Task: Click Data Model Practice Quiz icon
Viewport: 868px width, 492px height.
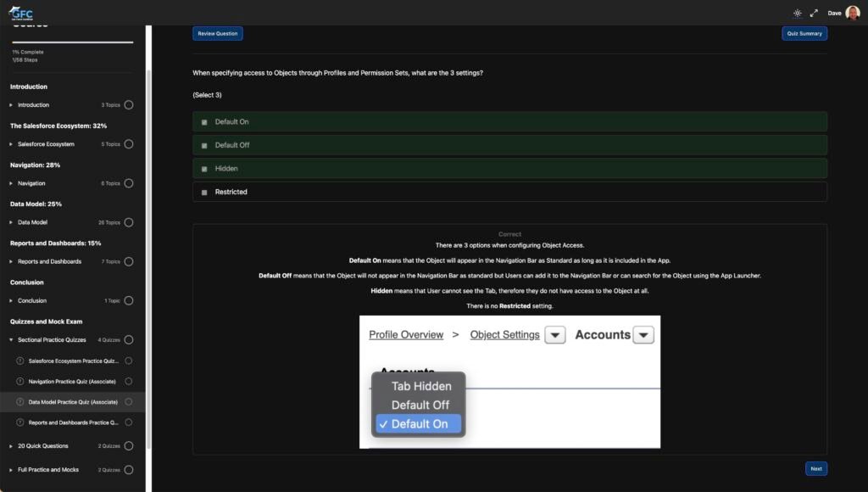Action: (x=20, y=402)
